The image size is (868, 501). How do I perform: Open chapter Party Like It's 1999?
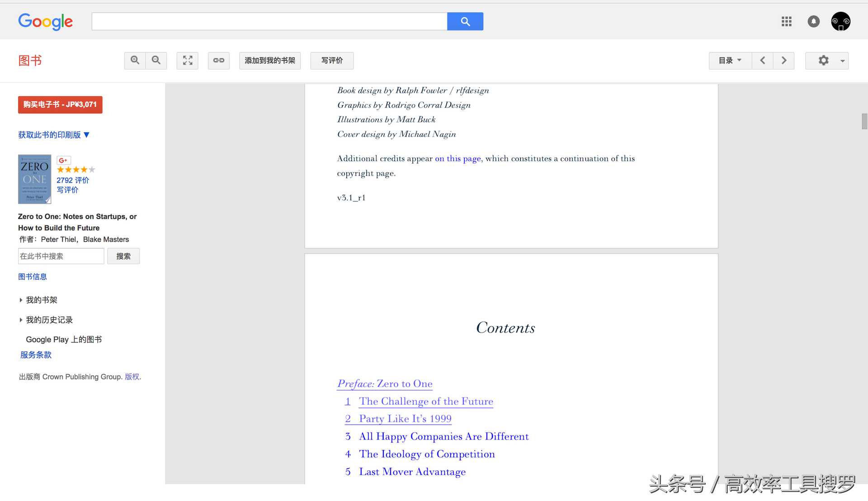[405, 419]
